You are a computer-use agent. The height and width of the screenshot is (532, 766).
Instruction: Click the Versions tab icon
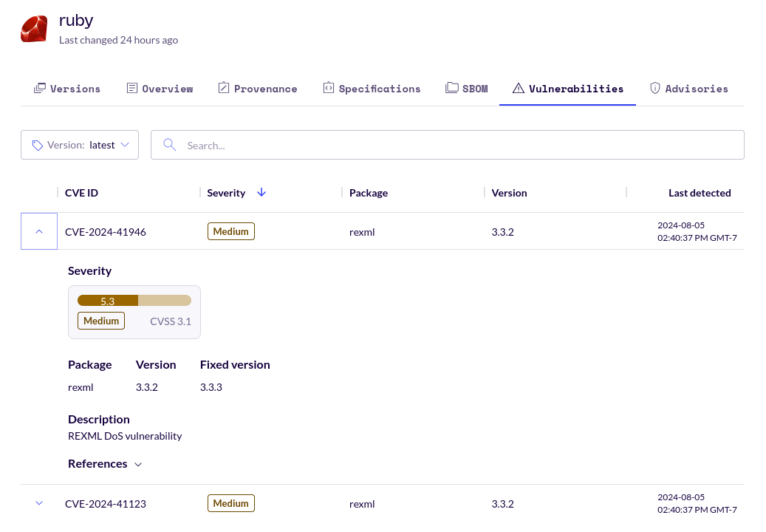40,88
